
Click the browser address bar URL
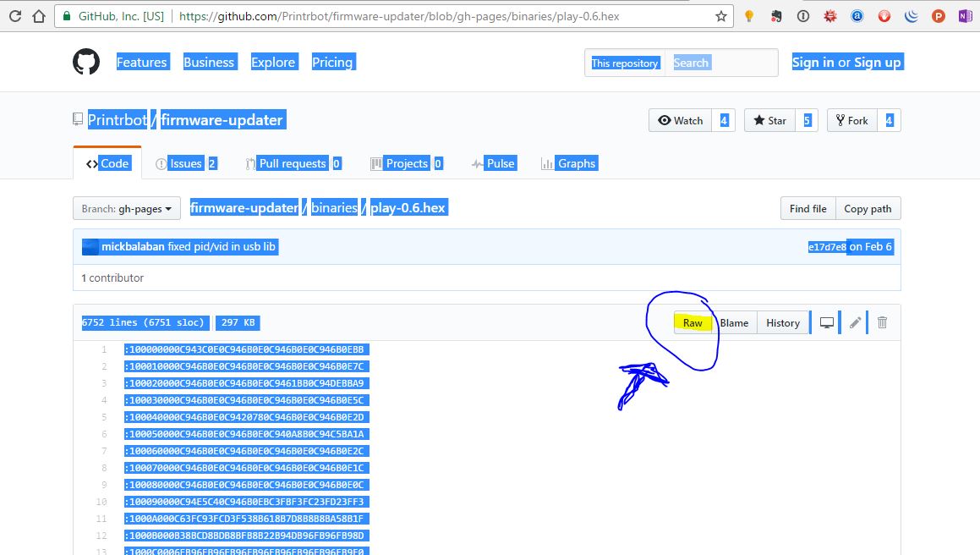pyautogui.click(x=399, y=16)
